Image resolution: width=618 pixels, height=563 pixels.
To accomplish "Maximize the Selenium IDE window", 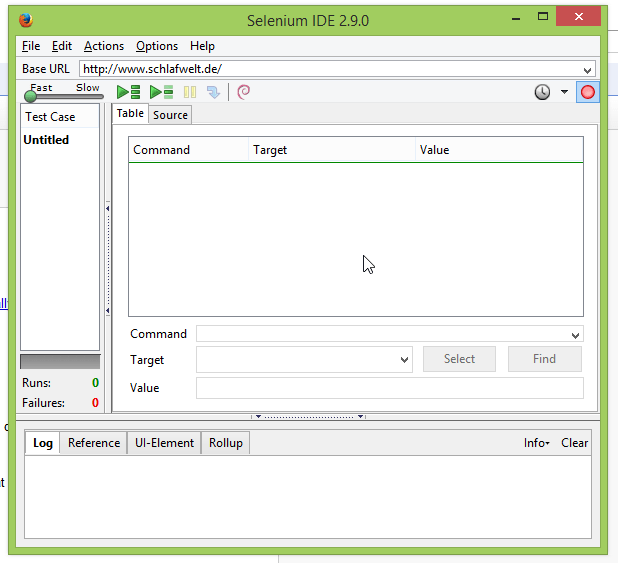I will (x=543, y=17).
